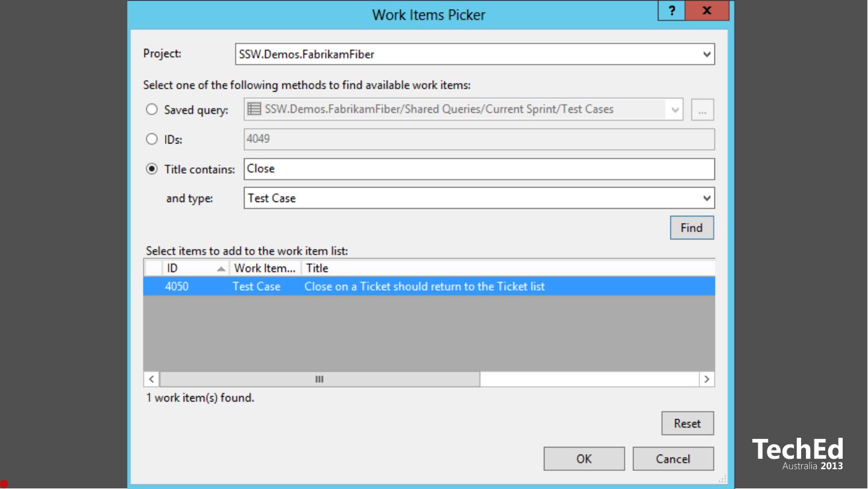
Task: Click the help question mark button
Action: tap(672, 11)
